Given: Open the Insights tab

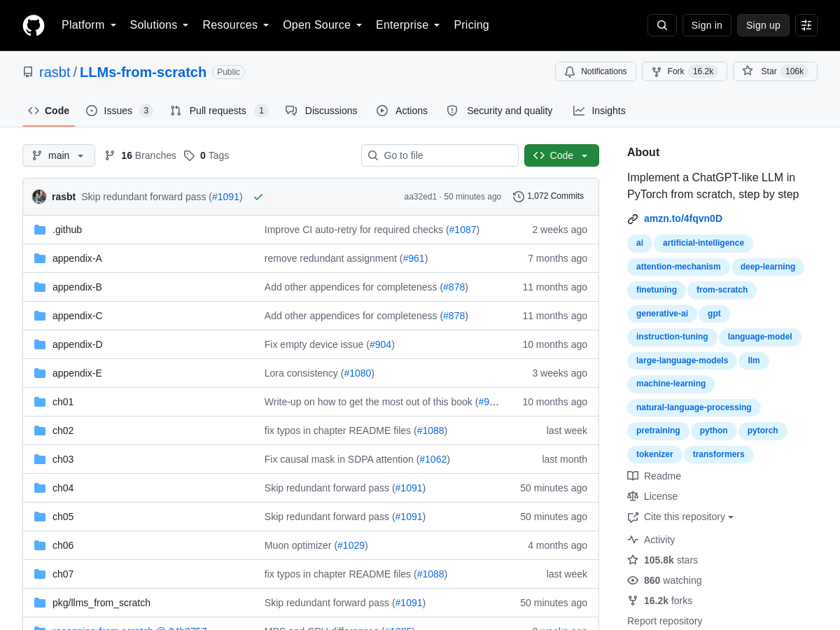Looking at the screenshot, I should [x=599, y=111].
